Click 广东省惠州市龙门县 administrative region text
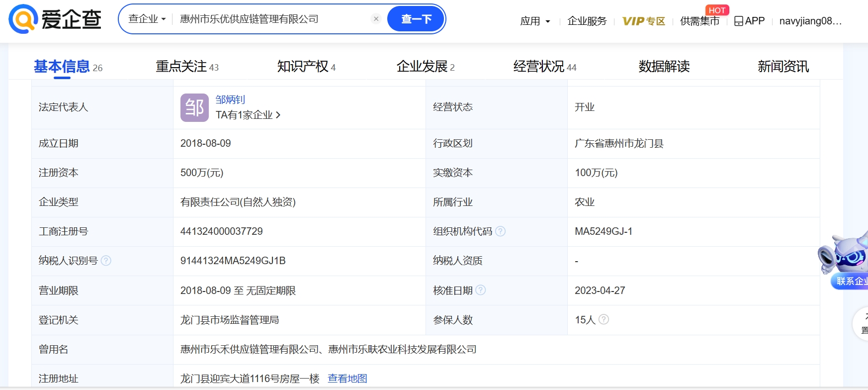 tap(619, 143)
